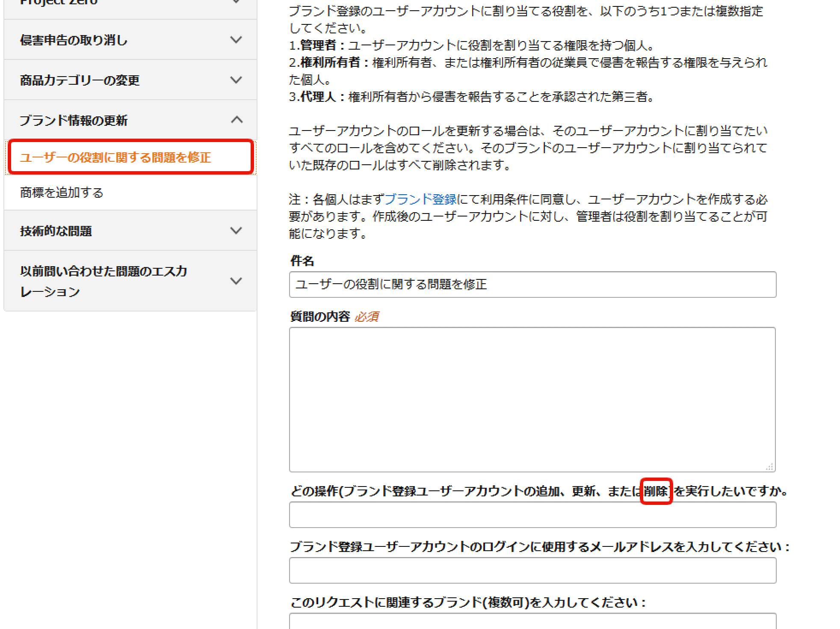Grab the text area resize handle

770,467
